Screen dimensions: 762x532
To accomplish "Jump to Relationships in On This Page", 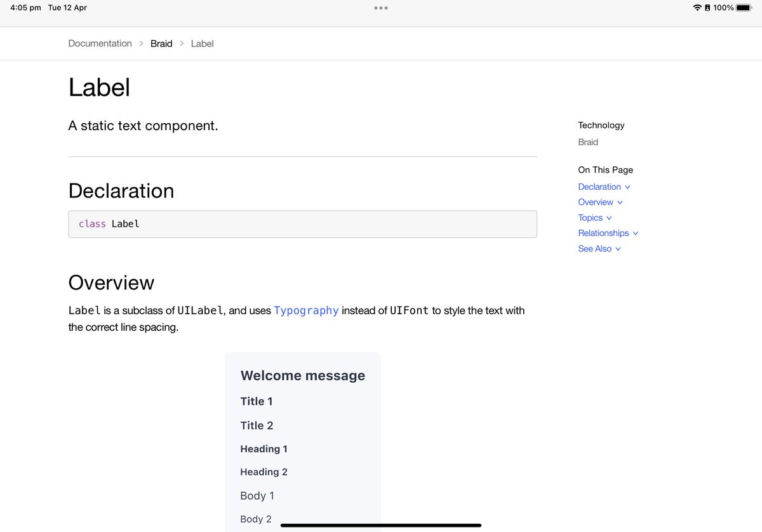I will pyautogui.click(x=603, y=233).
